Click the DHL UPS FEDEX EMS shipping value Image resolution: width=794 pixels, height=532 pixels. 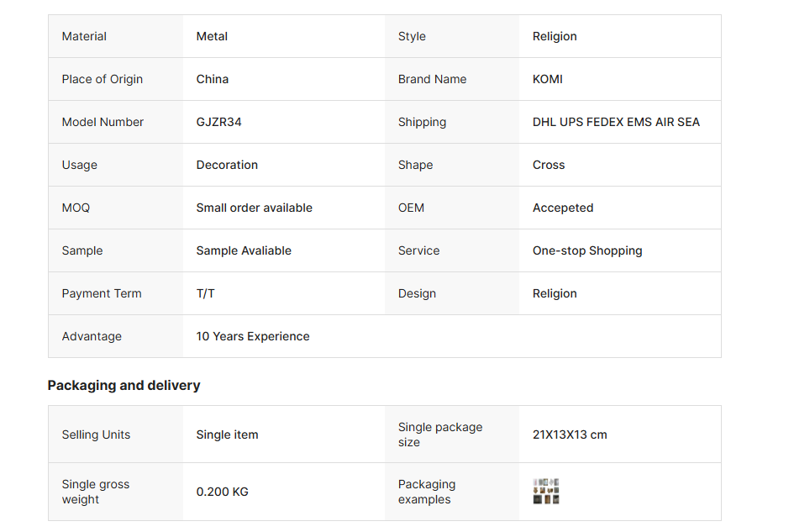tap(616, 122)
